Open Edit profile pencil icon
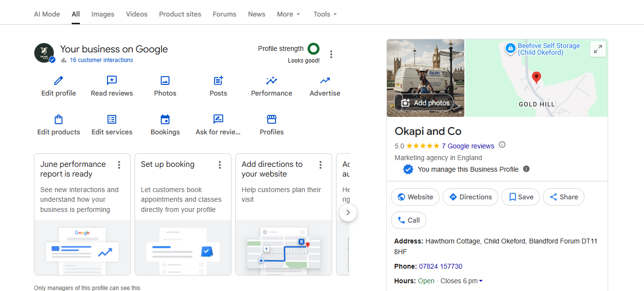 point(59,81)
